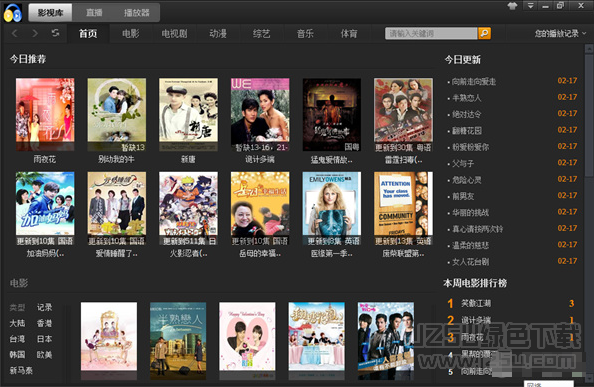Open 粉爱粉爱你 in today's updates

[x=470, y=147]
